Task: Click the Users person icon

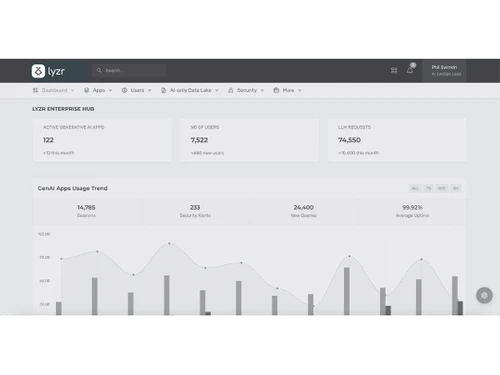Action: [124, 90]
